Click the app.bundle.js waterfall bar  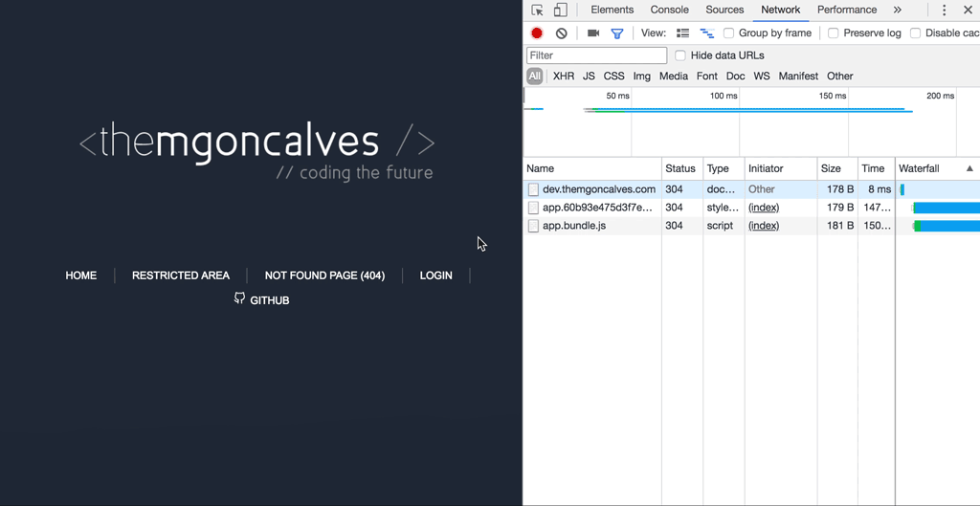coord(947,226)
